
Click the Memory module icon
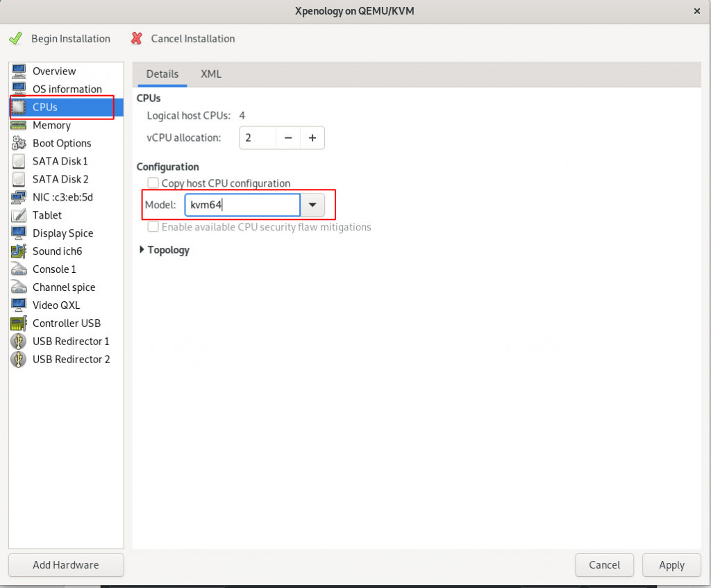click(x=19, y=125)
